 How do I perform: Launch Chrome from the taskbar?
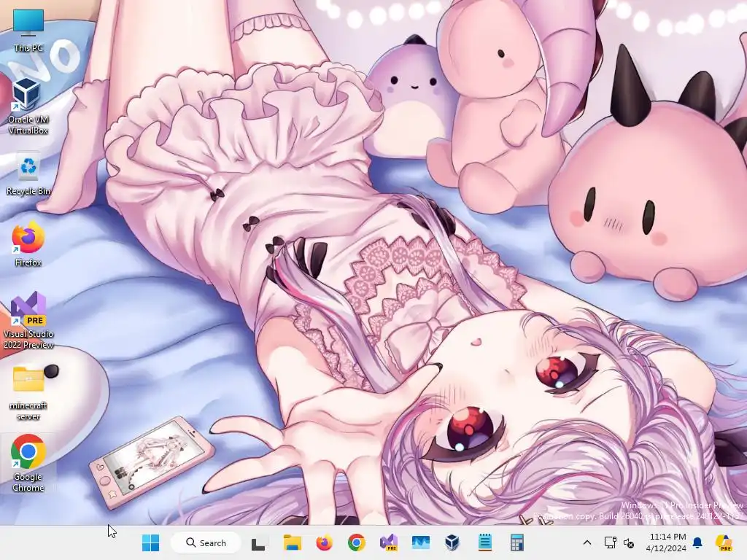coord(356,542)
